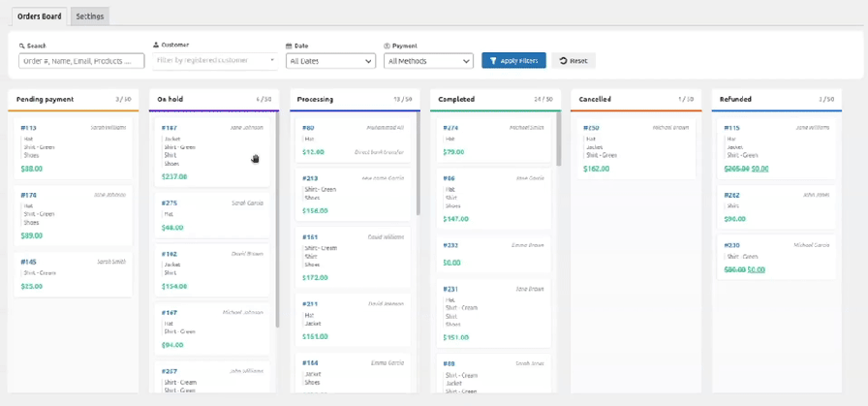Screen dimensions: 868x406
Task: Click the Michael Brown customer name
Action: (x=670, y=127)
